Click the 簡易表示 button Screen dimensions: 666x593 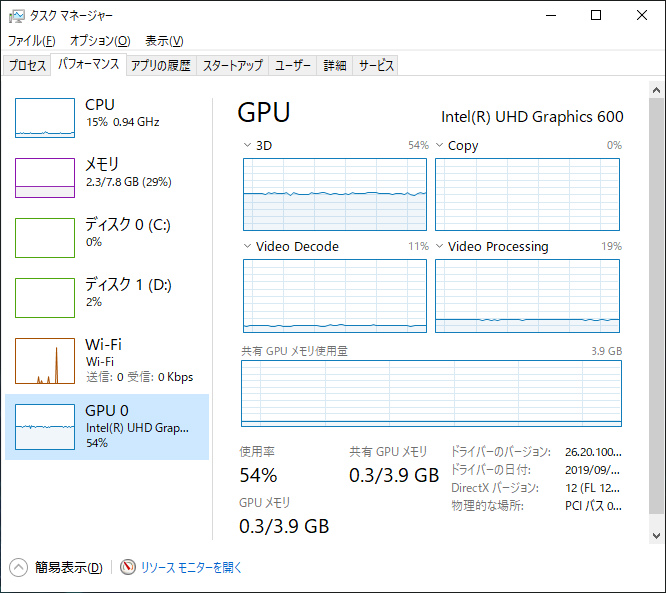coord(68,568)
